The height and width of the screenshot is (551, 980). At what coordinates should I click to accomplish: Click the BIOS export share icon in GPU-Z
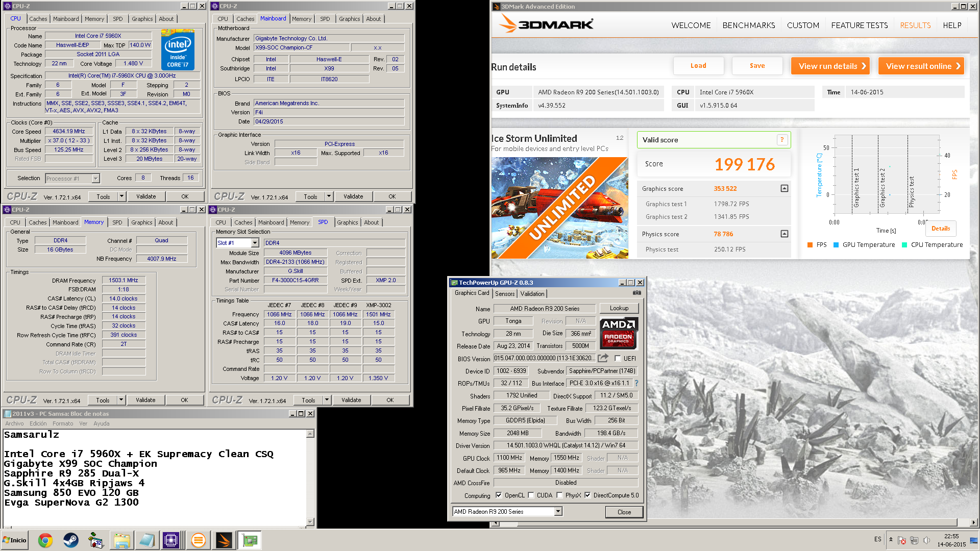pos(603,358)
